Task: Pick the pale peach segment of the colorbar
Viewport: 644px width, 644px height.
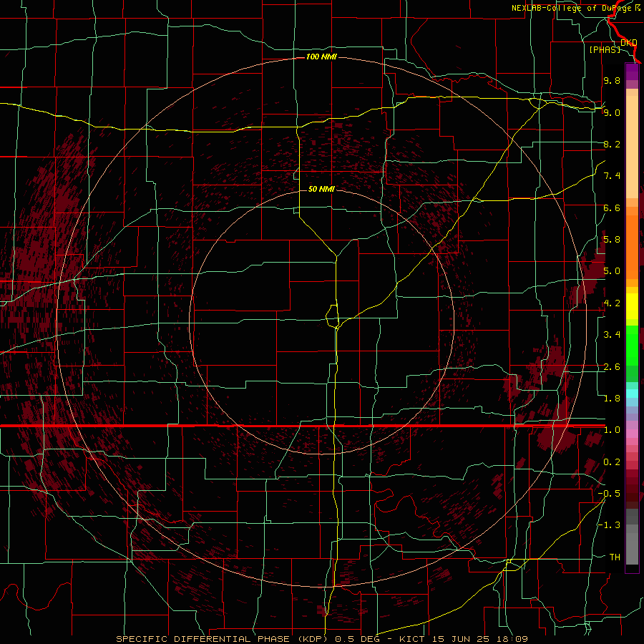Action: click(632, 148)
